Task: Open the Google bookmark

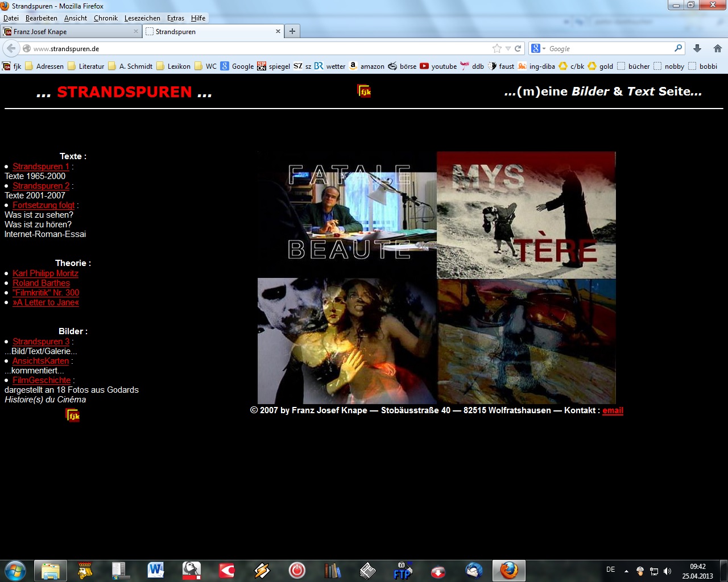Action: tap(237, 66)
